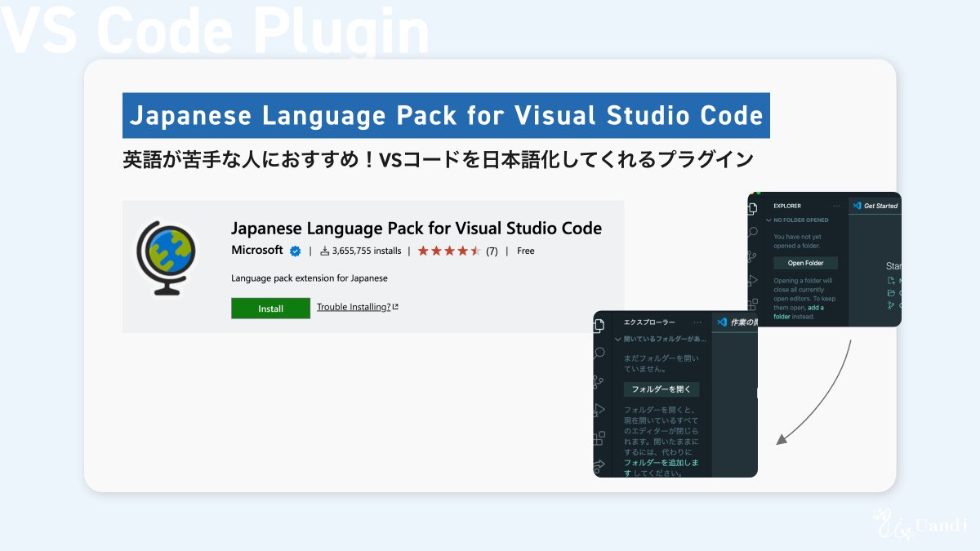
Task: Click Open Folder icon under Start in Get Started
Action: 891,293
